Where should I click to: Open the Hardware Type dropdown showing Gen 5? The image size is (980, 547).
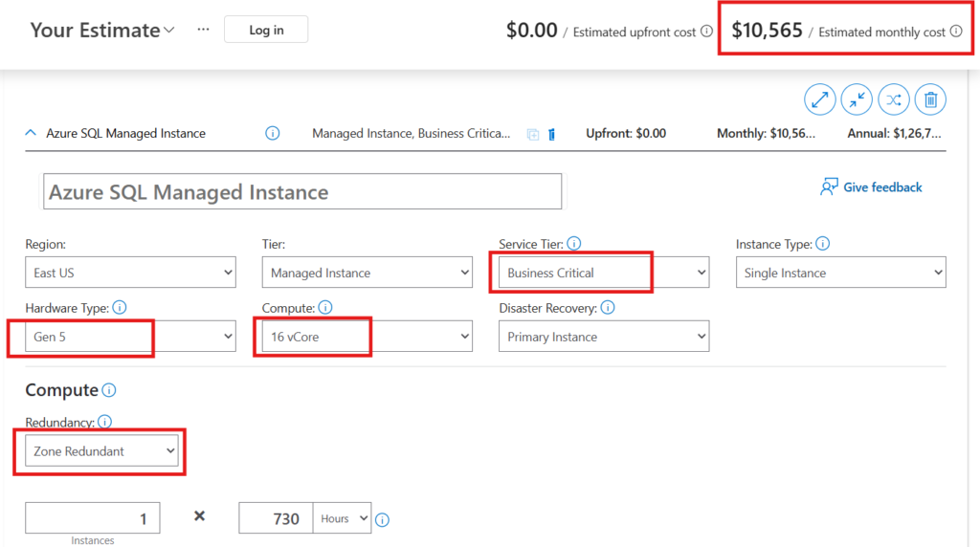pyautogui.click(x=130, y=336)
